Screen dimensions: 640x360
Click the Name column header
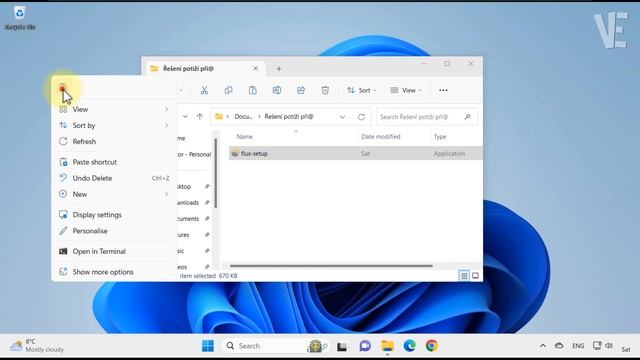click(244, 137)
